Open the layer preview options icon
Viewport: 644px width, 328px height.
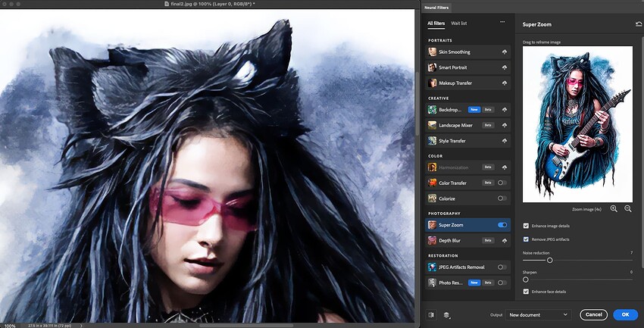pyautogui.click(x=446, y=315)
